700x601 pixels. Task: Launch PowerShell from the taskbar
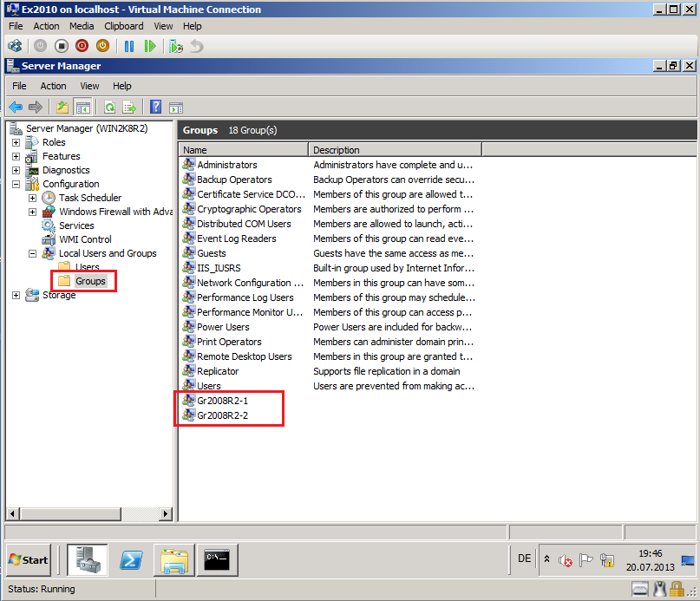[x=131, y=559]
